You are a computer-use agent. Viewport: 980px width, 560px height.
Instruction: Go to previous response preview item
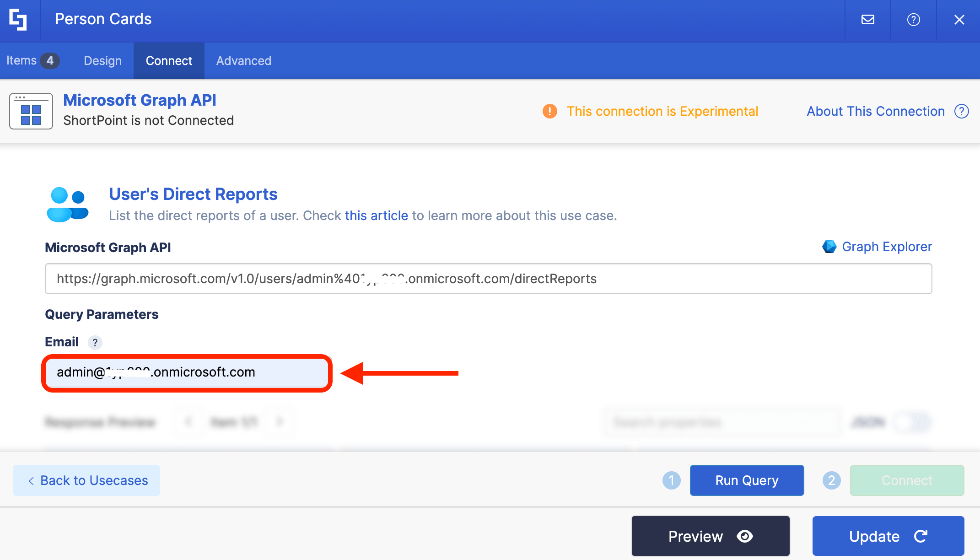pyautogui.click(x=188, y=421)
